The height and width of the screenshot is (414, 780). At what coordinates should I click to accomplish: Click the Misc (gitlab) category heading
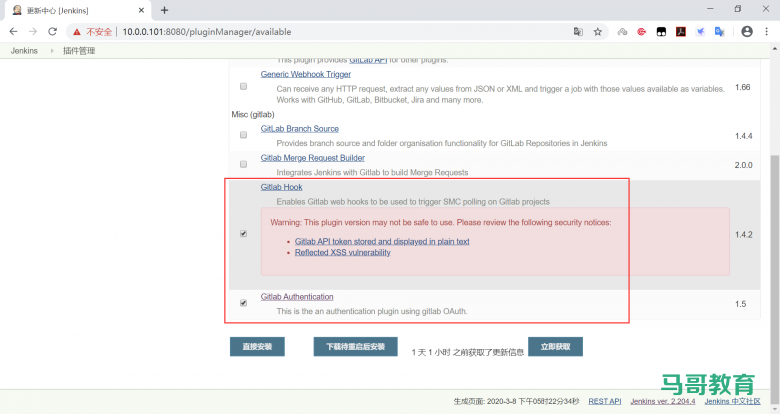coord(253,114)
